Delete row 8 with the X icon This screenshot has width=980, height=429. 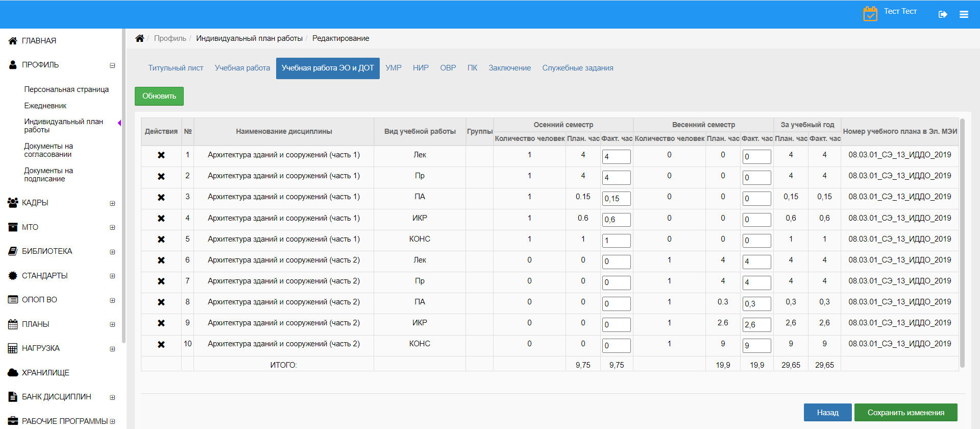pos(161,302)
